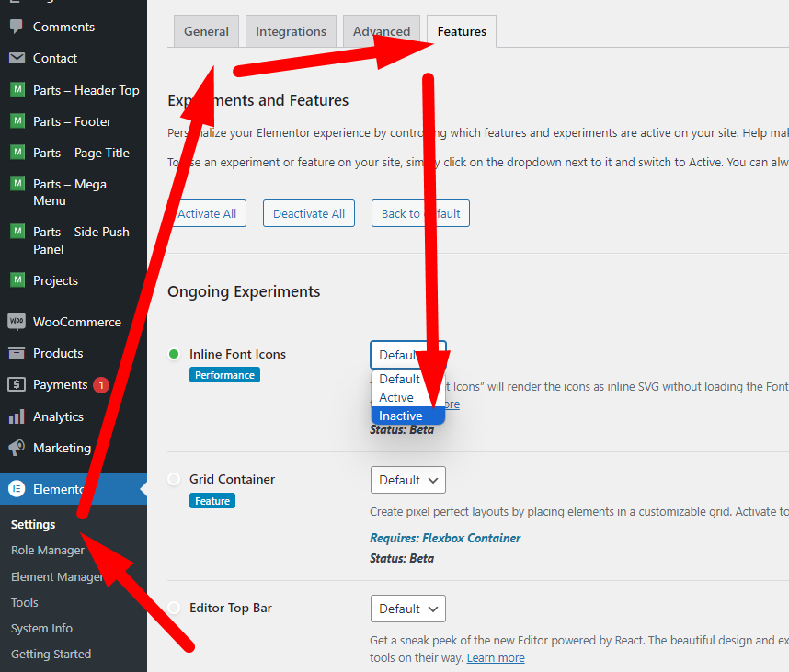
Task: Open Tools submenu item
Action: [25, 602]
